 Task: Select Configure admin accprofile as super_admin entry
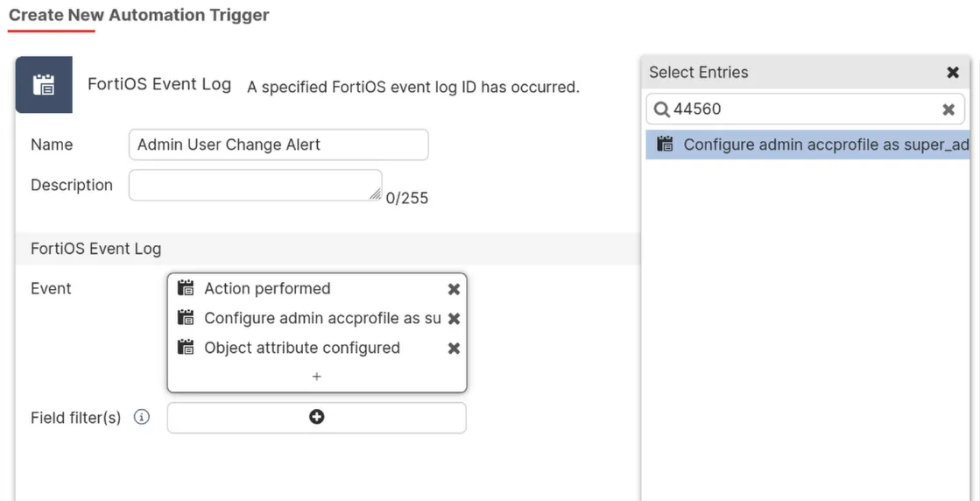[x=807, y=145]
